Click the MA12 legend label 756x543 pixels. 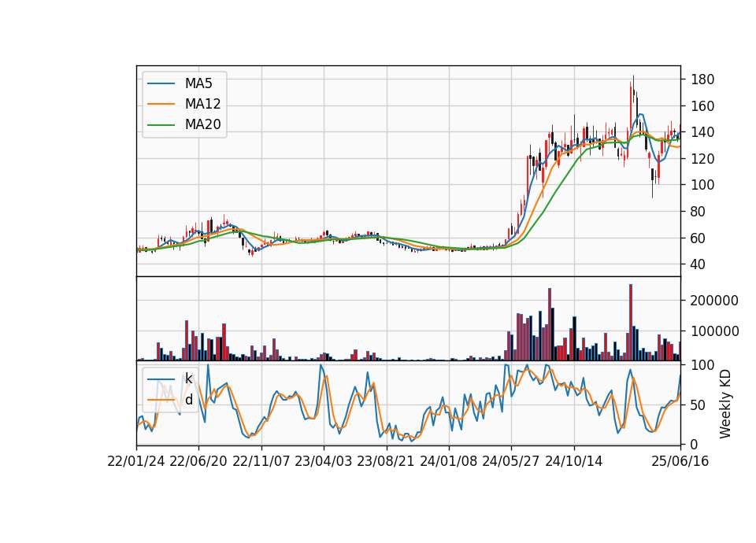202,104
